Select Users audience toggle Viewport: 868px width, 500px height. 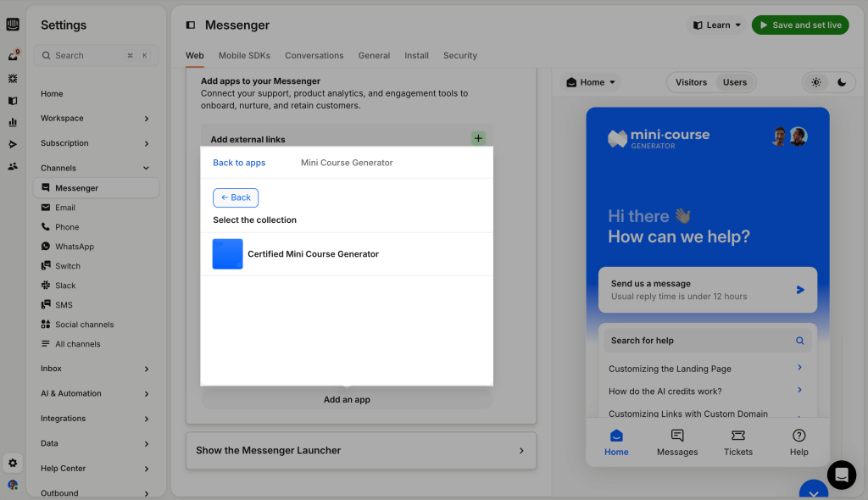pyautogui.click(x=735, y=82)
